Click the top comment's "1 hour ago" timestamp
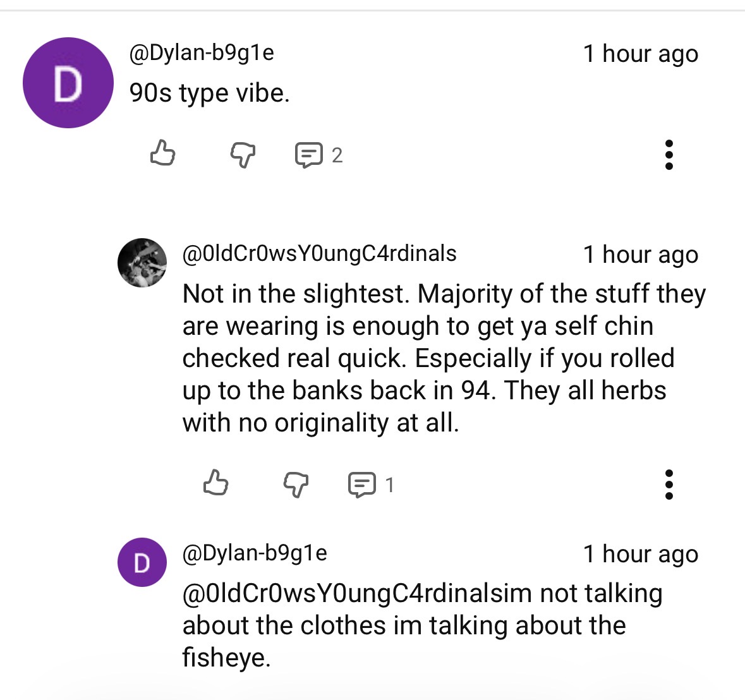This screenshot has width=745, height=700. click(640, 54)
